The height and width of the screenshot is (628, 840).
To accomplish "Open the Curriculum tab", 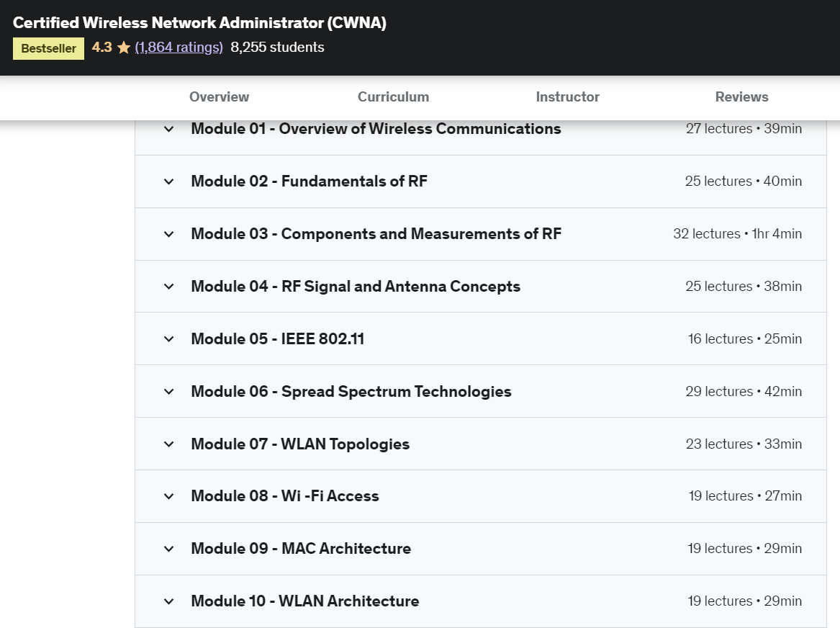I will point(393,97).
